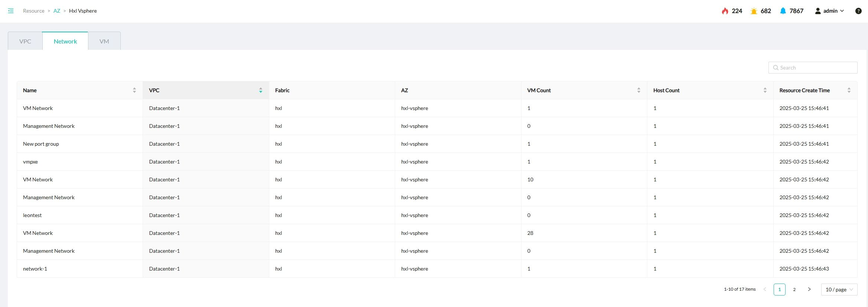Screen dimensions: 868x307
Task: Open the help question mark icon
Action: (858, 11)
